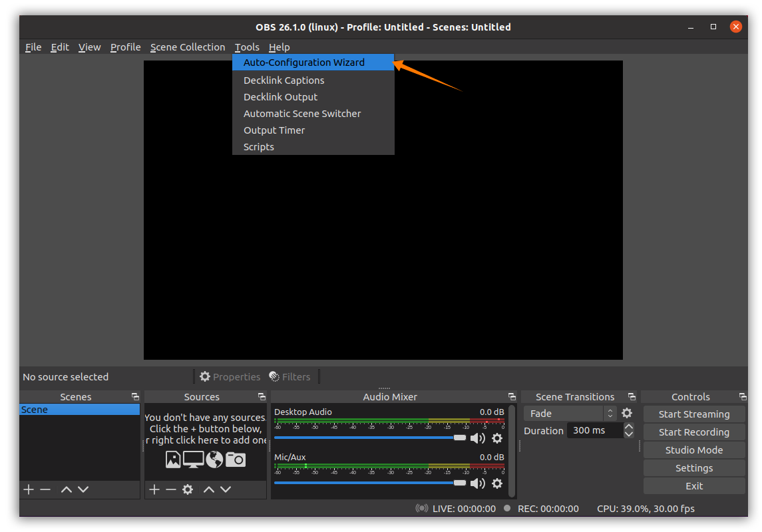Increase transition duration with up arrow
Screen dimensions: 762x532
tap(629, 426)
